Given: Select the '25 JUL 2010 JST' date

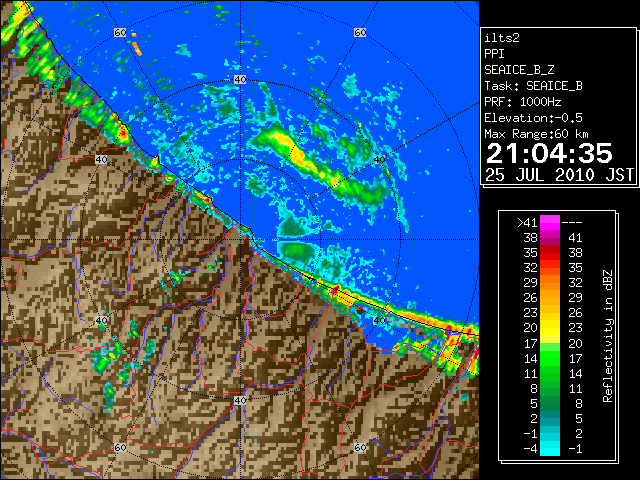Looking at the screenshot, I should [559, 175].
